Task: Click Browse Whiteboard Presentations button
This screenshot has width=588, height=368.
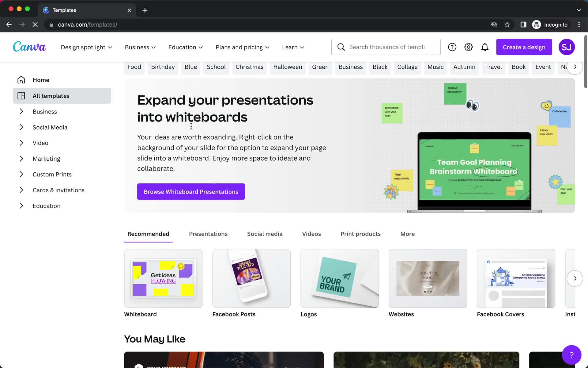Action: tap(191, 191)
